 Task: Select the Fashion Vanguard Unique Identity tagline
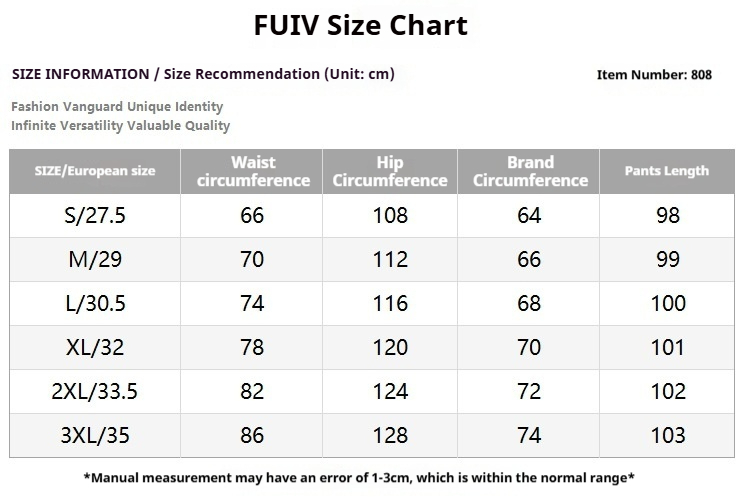pos(117,106)
